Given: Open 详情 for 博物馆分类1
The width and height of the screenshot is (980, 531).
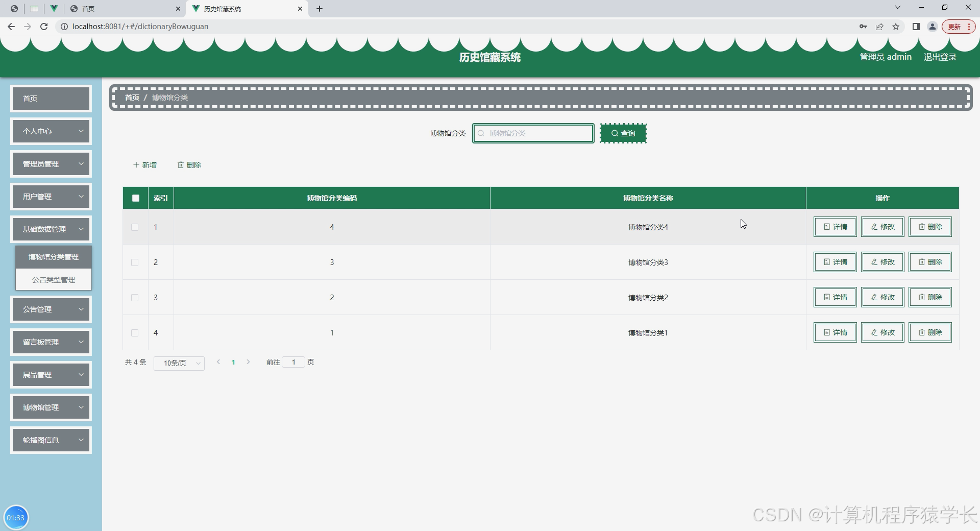Looking at the screenshot, I should pyautogui.click(x=835, y=332).
